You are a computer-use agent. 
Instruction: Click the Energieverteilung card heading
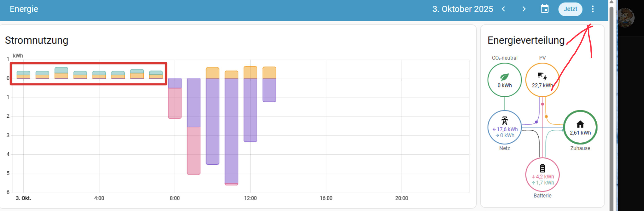[526, 41]
